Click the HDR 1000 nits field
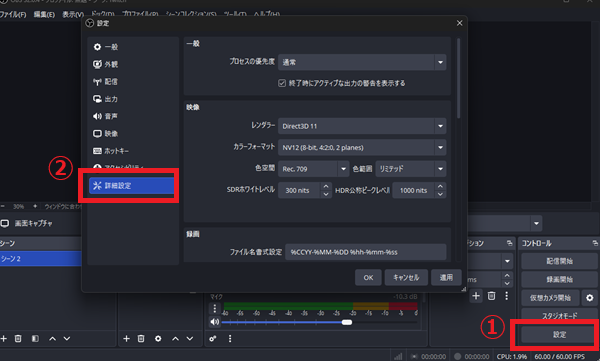Screen dimensions: 600x361 coord(414,190)
